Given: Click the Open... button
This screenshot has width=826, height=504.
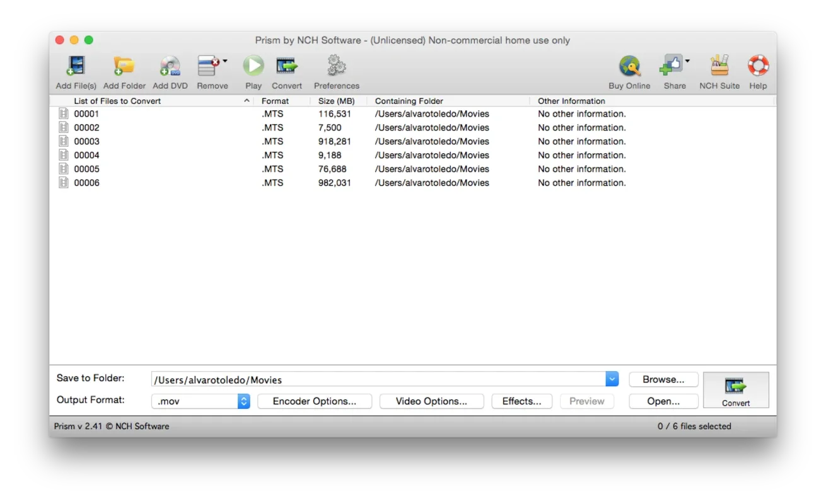Looking at the screenshot, I should (663, 401).
